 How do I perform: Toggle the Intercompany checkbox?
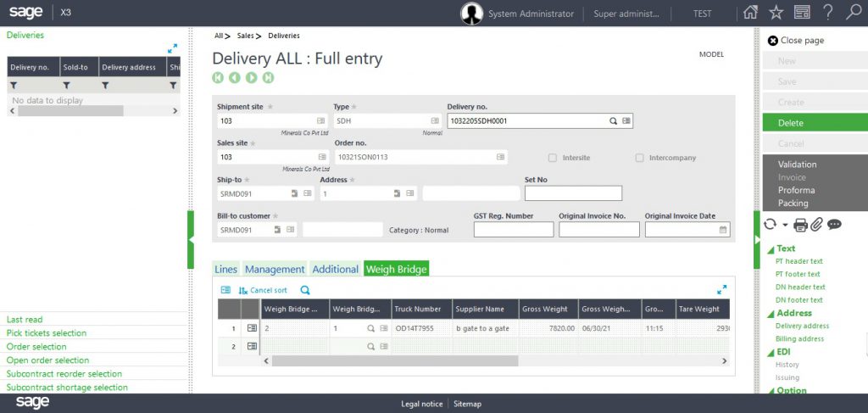pos(639,158)
